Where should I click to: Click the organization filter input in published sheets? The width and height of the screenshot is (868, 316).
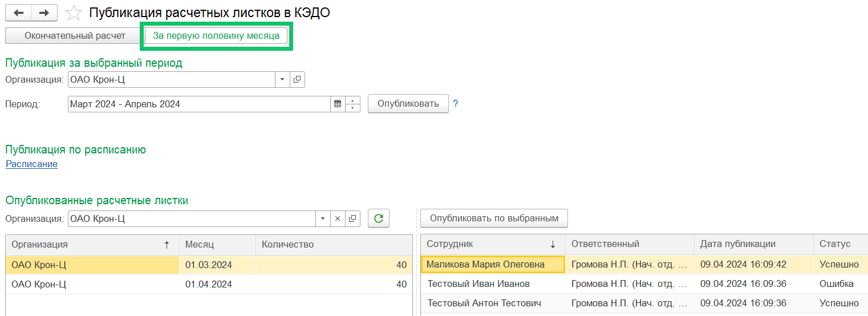(192, 218)
